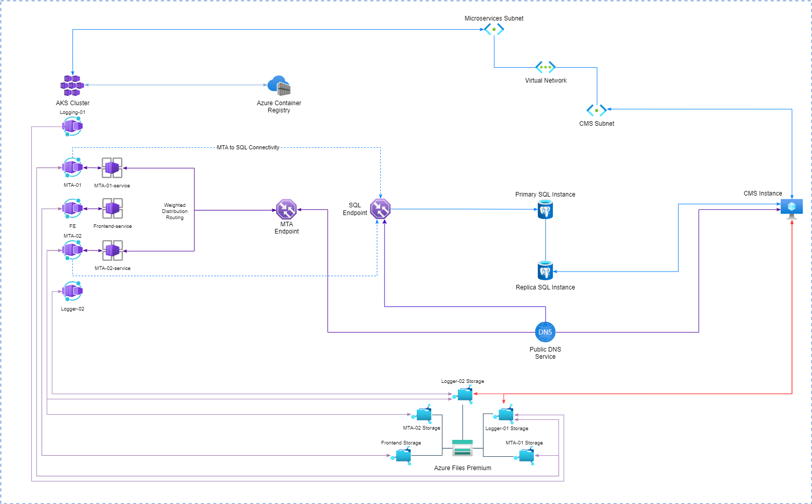Click the CMS Instance monitor icon
Image resolution: width=812 pixels, height=504 pixels.
[791, 209]
